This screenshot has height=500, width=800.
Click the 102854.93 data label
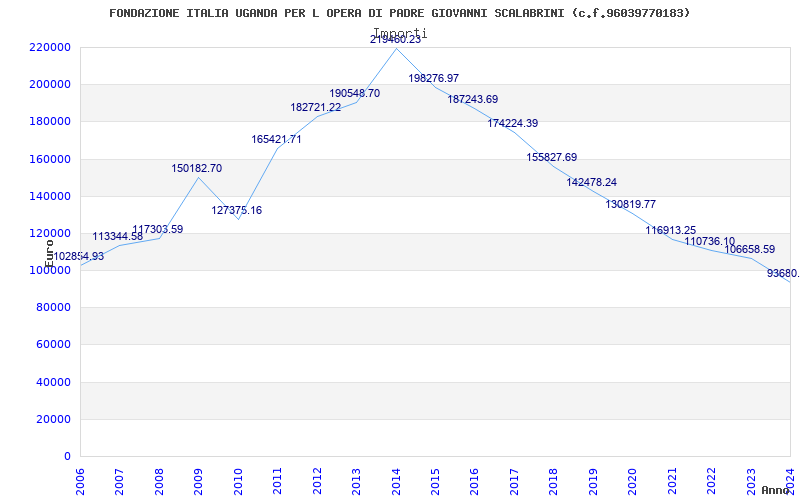79,257
